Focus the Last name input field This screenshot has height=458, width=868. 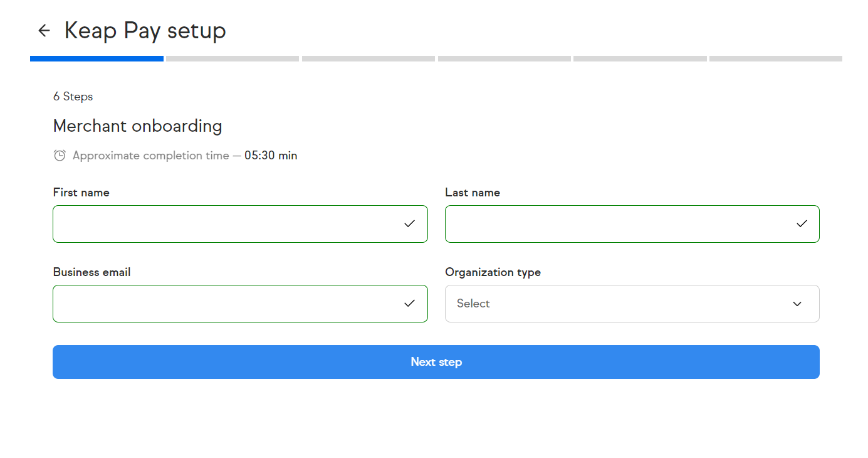coord(632,224)
